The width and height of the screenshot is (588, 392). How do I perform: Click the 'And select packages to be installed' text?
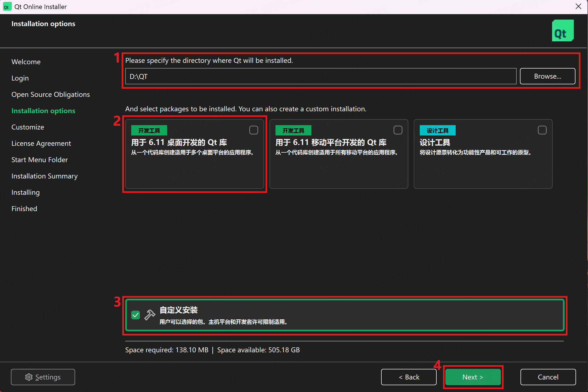(246, 109)
